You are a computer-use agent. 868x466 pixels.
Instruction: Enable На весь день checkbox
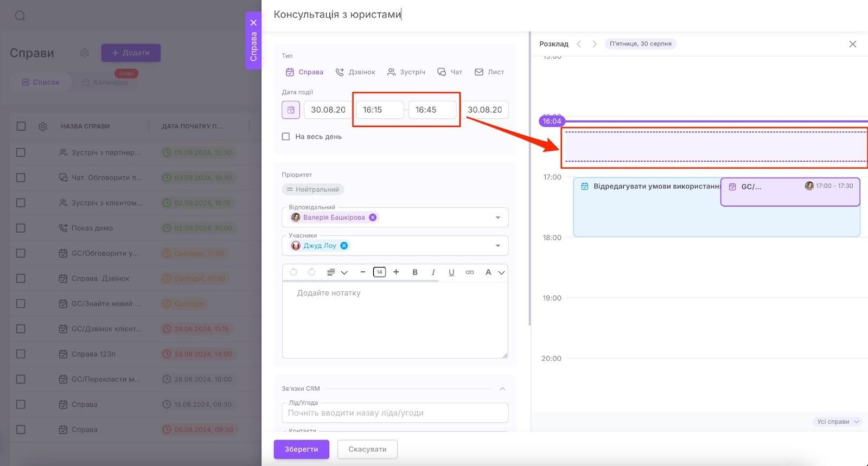pos(286,137)
